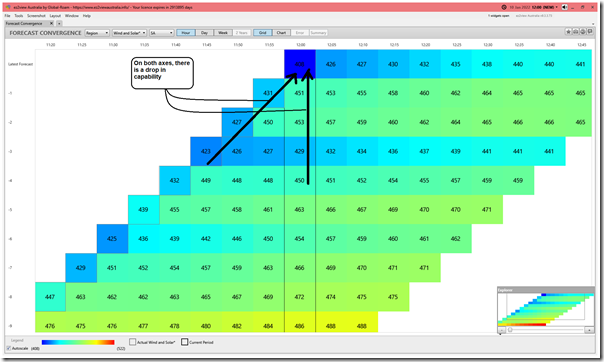Click the comment bubble icon in widget header
Image resolution: width=604 pixels, height=362 pixels.
[591, 32]
